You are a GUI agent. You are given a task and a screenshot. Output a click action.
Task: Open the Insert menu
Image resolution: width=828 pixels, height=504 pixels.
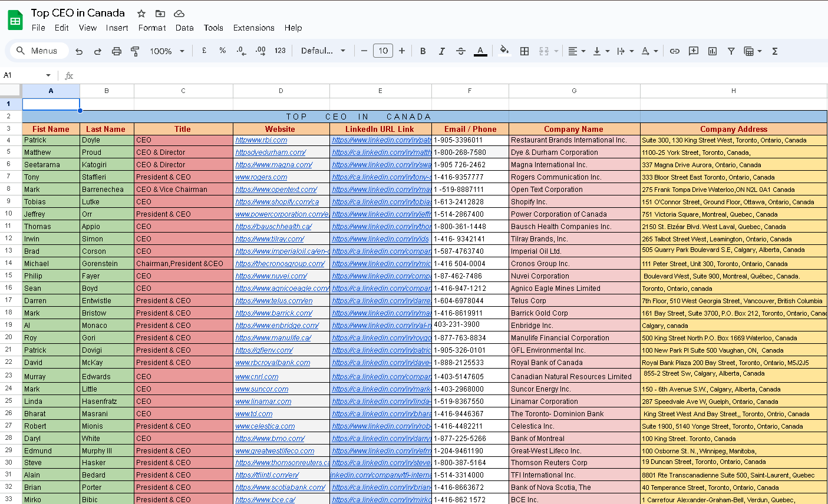pos(117,28)
